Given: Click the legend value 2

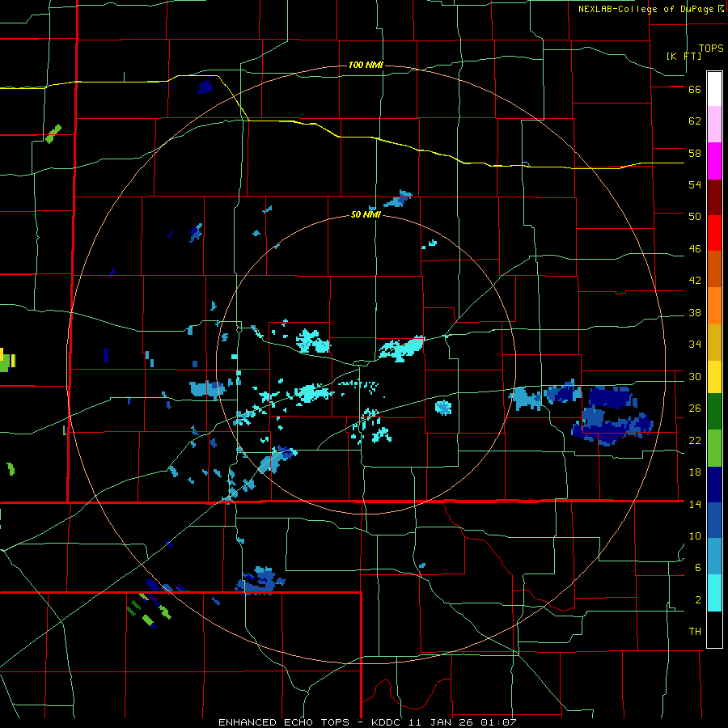Looking at the screenshot, I should click(698, 600).
